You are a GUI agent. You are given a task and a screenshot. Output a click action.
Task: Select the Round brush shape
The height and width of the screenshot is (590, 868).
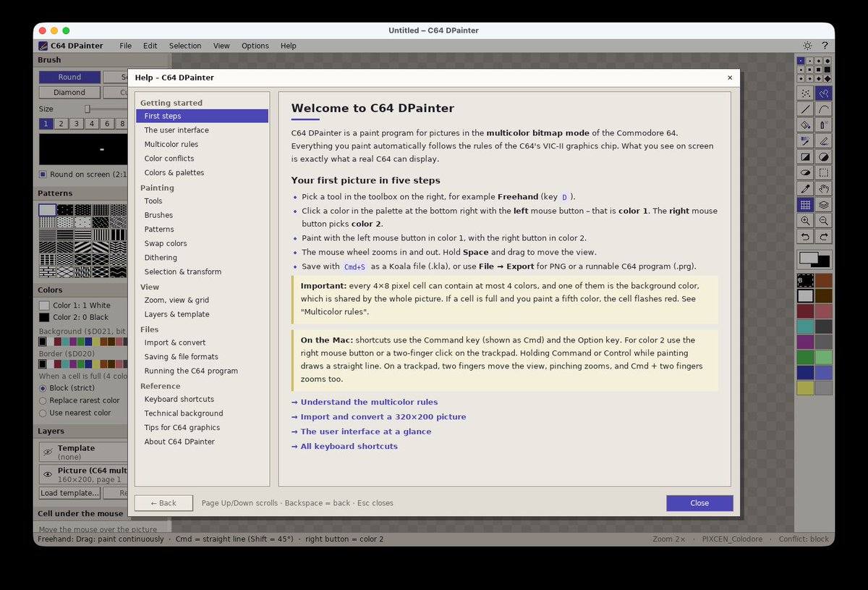(69, 77)
